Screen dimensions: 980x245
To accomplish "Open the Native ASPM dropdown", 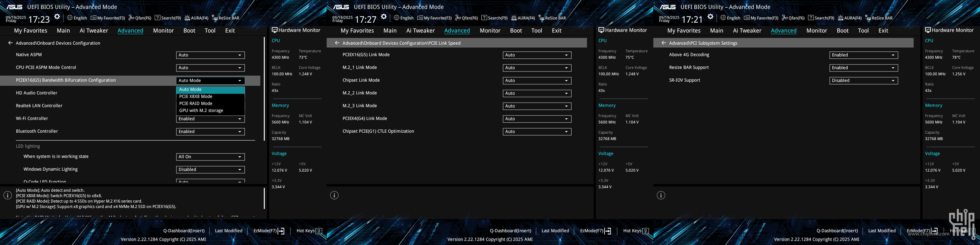I will tap(210, 55).
